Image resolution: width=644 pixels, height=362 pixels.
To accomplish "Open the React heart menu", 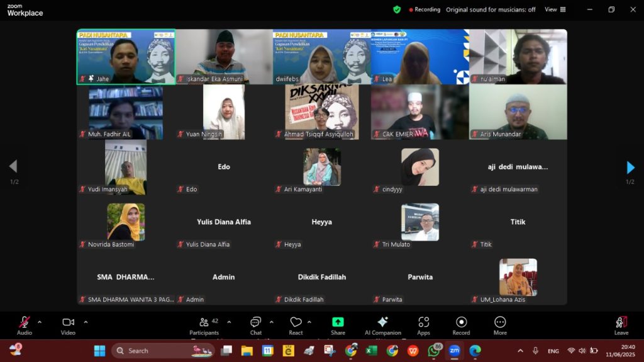I will coord(296,325).
